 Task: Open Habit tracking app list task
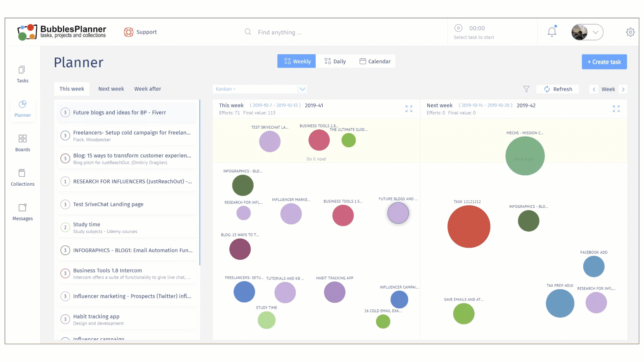[x=127, y=319]
